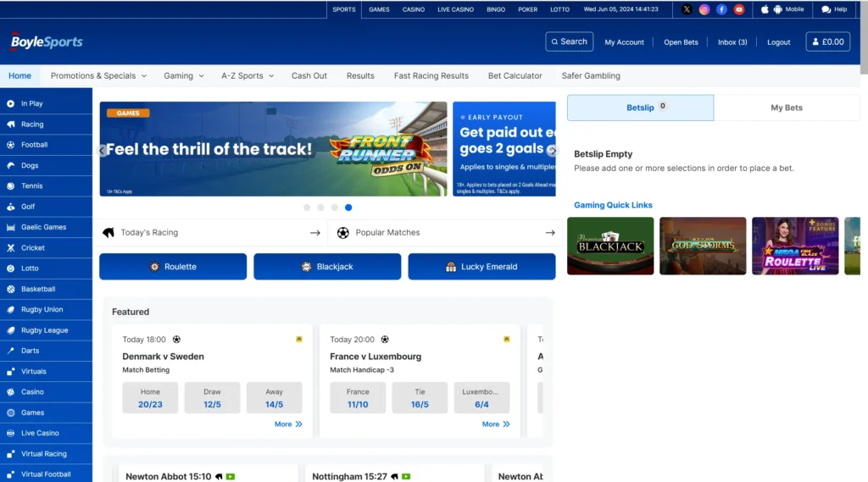Open CASINO in the top bar
The height and width of the screenshot is (482, 868).
click(x=414, y=9)
